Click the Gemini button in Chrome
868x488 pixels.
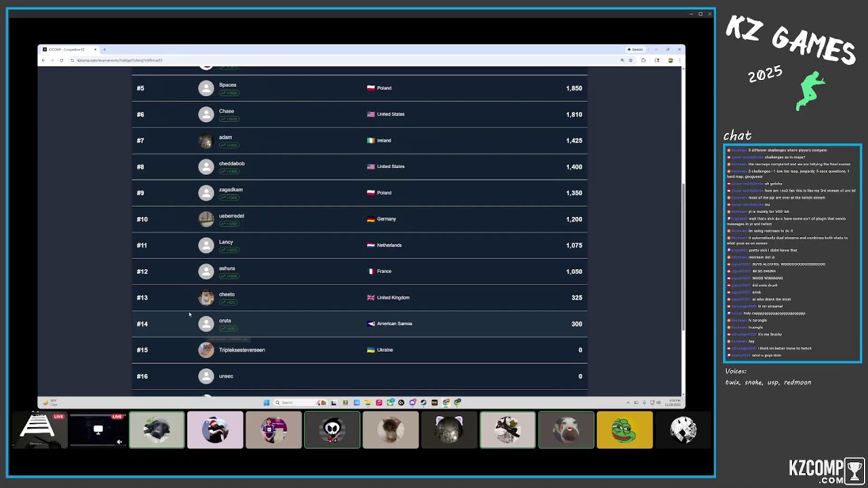pyautogui.click(x=635, y=49)
